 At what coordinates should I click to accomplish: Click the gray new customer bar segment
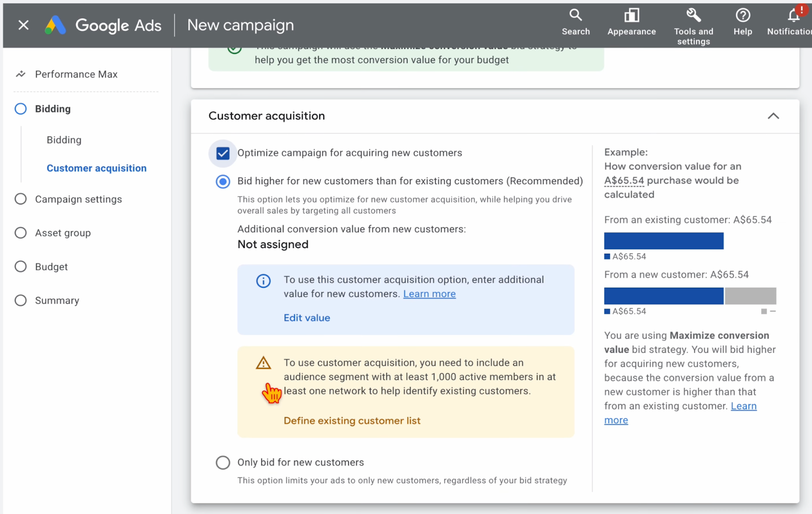pyautogui.click(x=750, y=296)
